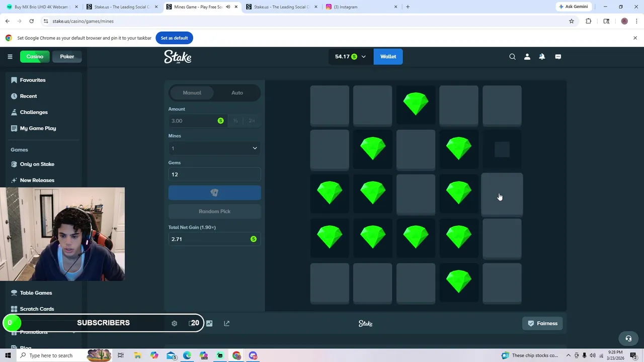Click the blue cashout button

pyautogui.click(x=214, y=193)
